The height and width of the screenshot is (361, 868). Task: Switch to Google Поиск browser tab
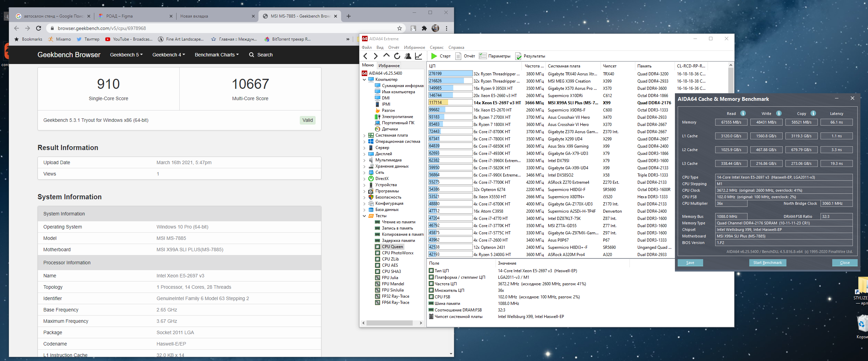point(54,16)
